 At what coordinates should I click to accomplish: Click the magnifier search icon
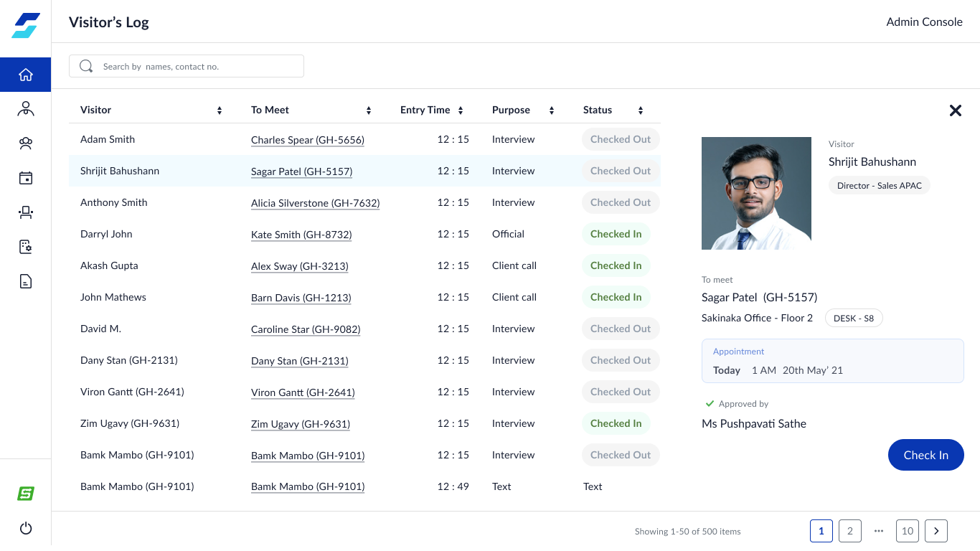click(x=86, y=66)
